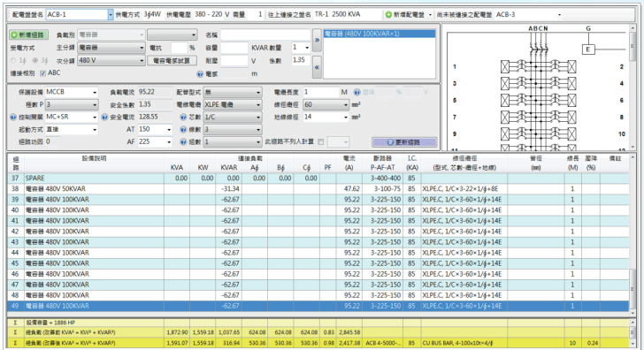Click the 電抗 percent input field

(x=179, y=48)
